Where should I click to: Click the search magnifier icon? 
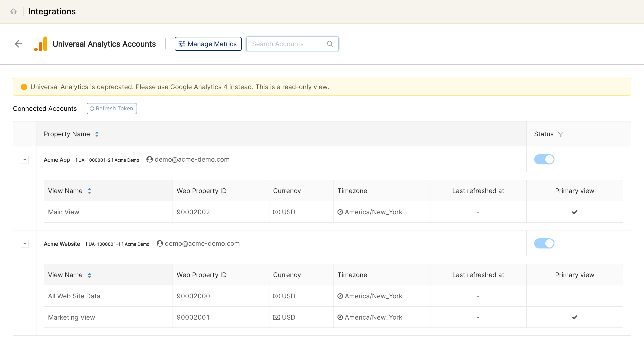[330, 44]
